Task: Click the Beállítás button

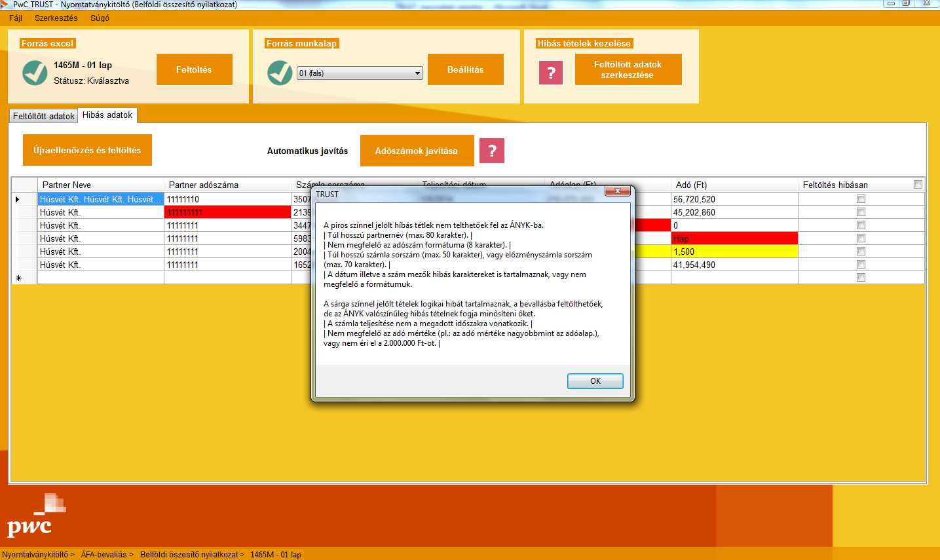Action: [x=465, y=69]
